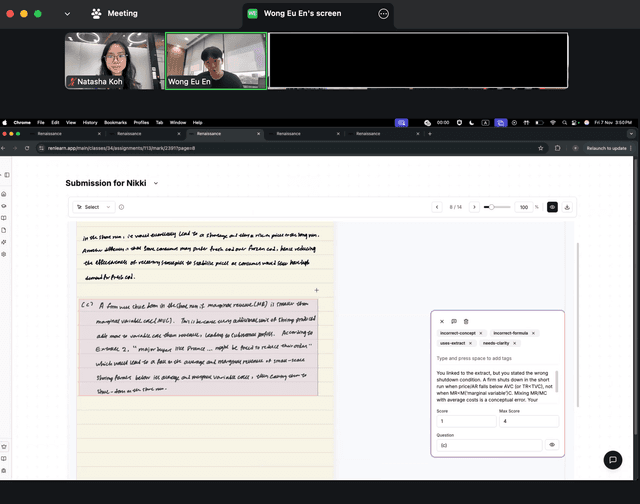Open the floating chat bubble button
Viewport: 640px width, 504px height.
click(x=612, y=460)
